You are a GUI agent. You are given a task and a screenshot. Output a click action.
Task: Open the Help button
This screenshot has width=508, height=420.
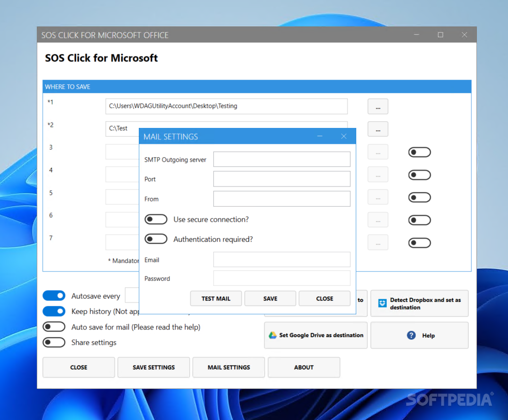419,335
